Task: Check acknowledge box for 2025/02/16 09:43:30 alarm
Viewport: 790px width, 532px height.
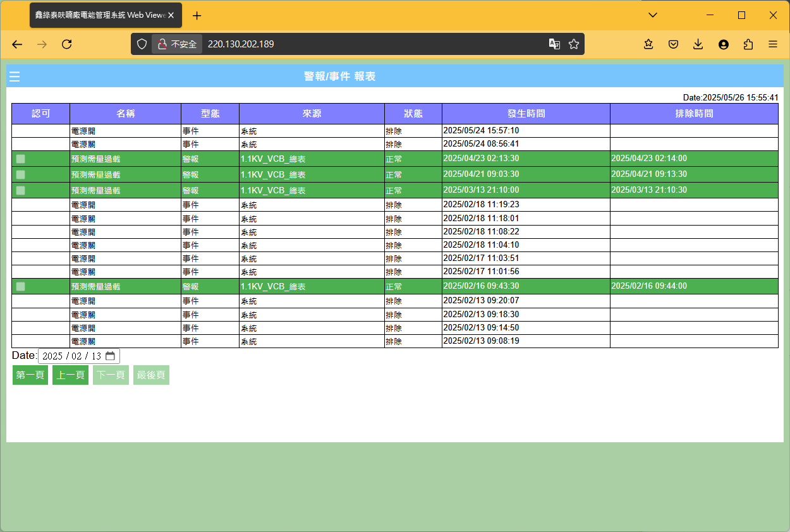Action: tap(21, 286)
